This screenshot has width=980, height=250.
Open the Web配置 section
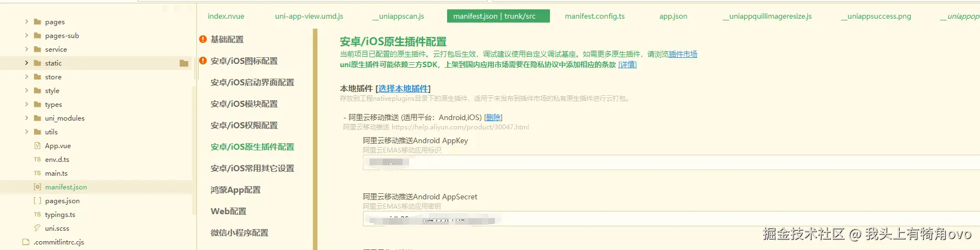coord(228,211)
